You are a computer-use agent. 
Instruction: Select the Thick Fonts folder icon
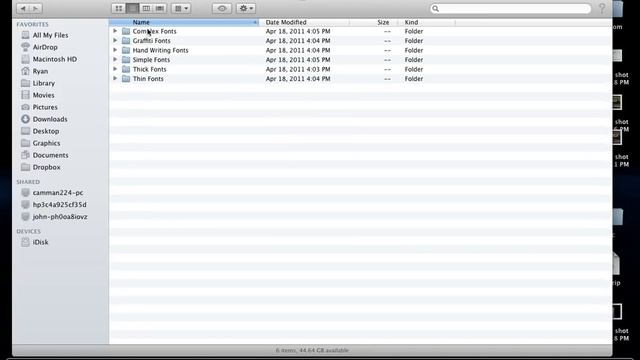(x=126, y=69)
